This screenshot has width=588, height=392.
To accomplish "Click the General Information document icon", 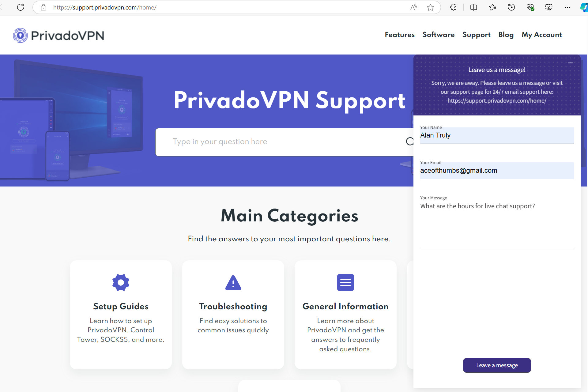I will point(345,282).
